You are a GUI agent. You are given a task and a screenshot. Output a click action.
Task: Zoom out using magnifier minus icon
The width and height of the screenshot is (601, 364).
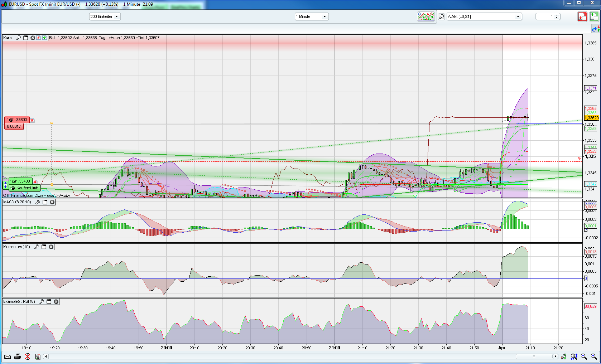(584, 356)
